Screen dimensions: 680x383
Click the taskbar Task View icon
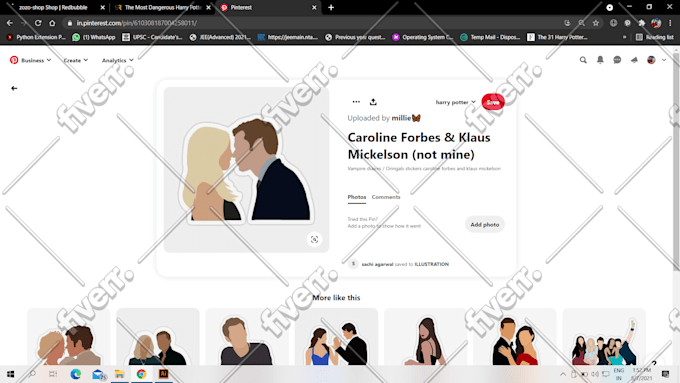pos(53,374)
